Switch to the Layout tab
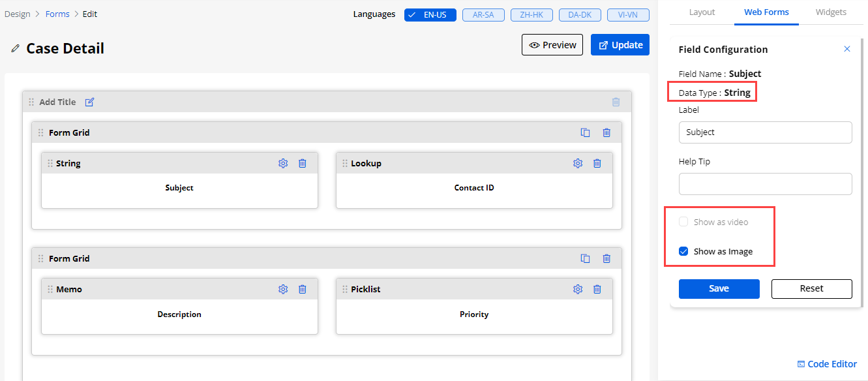This screenshot has width=868, height=381. pyautogui.click(x=702, y=12)
